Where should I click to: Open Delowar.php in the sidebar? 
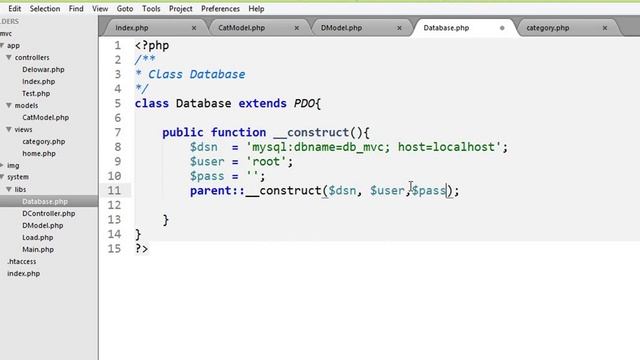43,69
